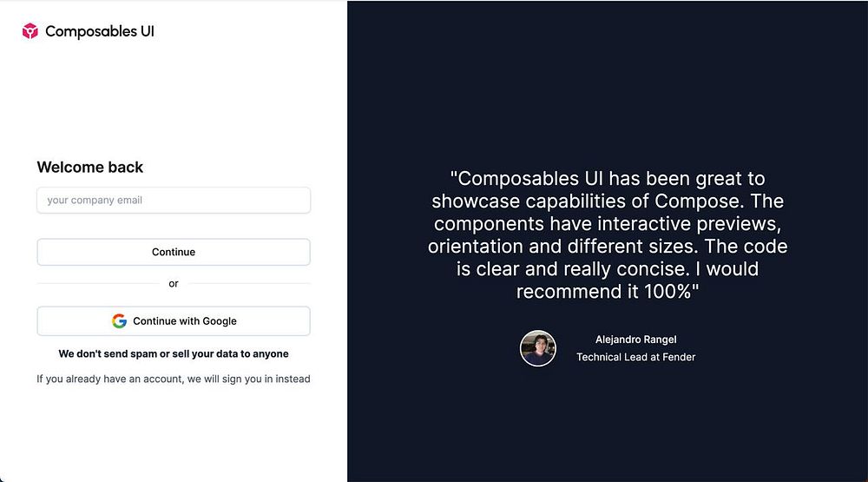Click Alejandro Rangel's avatar photo
Screen dimensions: 868x482
[x=537, y=348]
